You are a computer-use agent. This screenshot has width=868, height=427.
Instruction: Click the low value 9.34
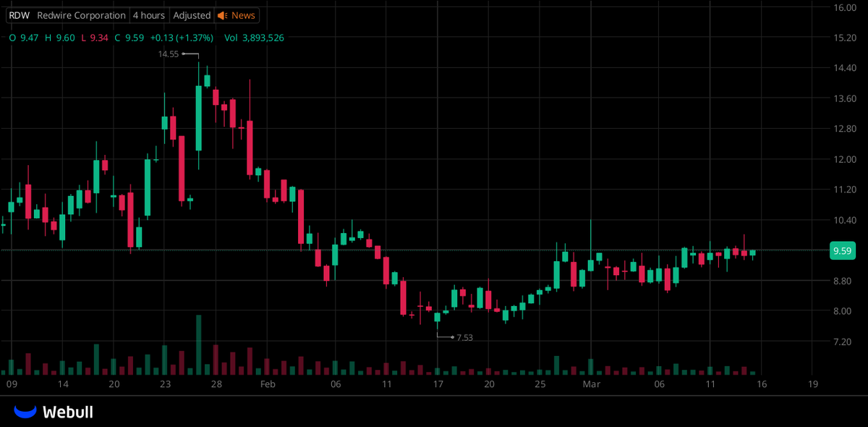(x=98, y=38)
